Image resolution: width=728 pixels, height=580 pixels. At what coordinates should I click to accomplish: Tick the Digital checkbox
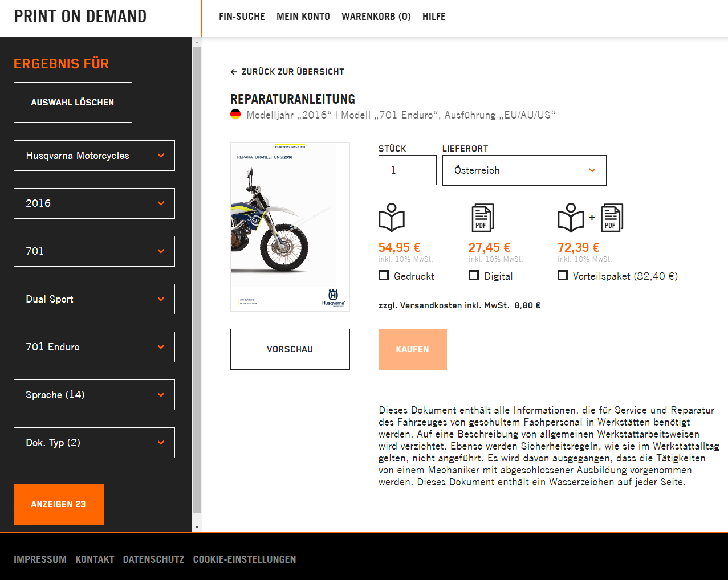[x=474, y=276]
